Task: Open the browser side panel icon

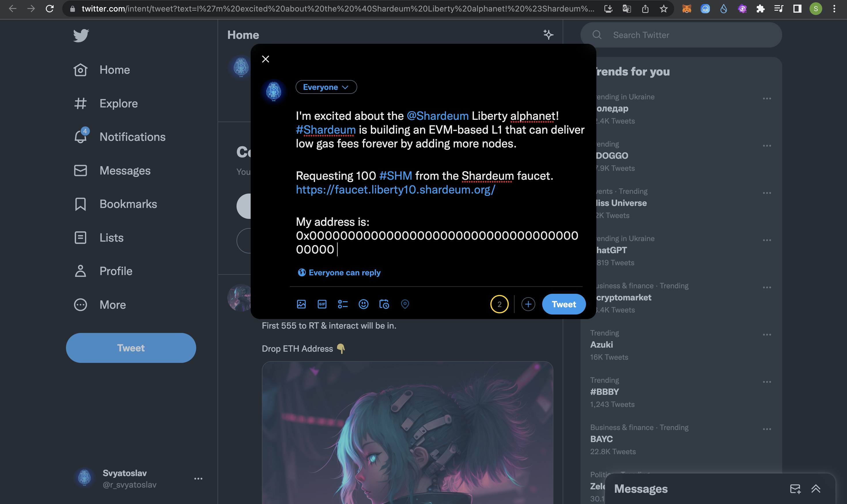Action: [797, 9]
